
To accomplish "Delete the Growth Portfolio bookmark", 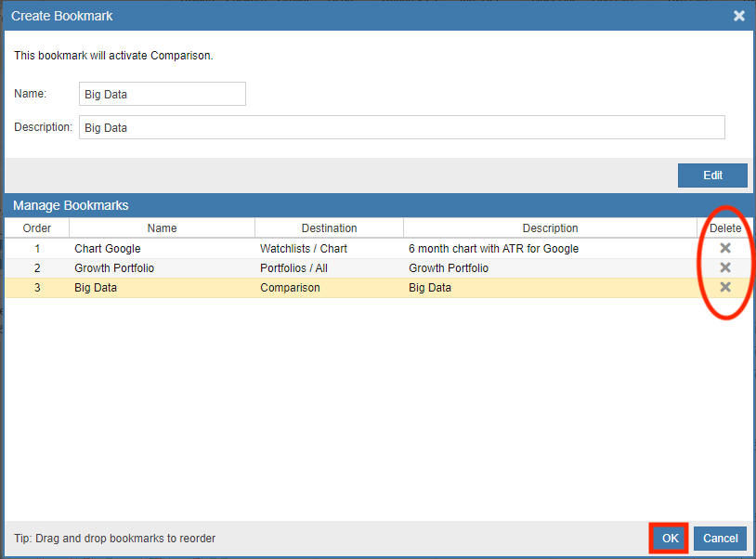I will click(x=725, y=267).
